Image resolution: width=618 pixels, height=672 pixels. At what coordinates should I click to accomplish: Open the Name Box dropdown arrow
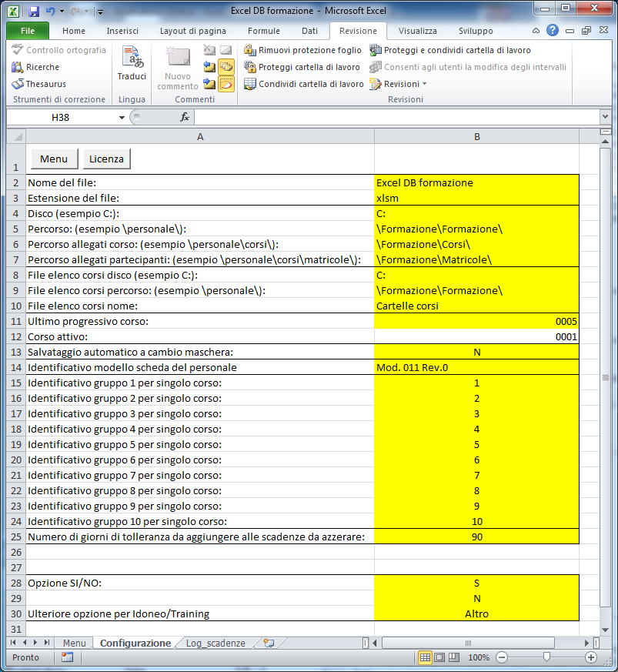point(122,117)
